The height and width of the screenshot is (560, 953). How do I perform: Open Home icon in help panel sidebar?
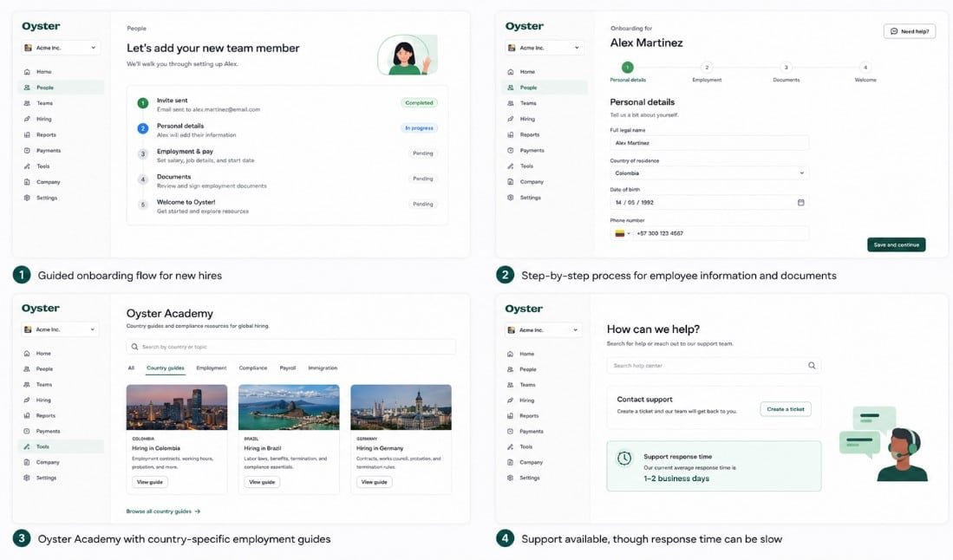[511, 354]
